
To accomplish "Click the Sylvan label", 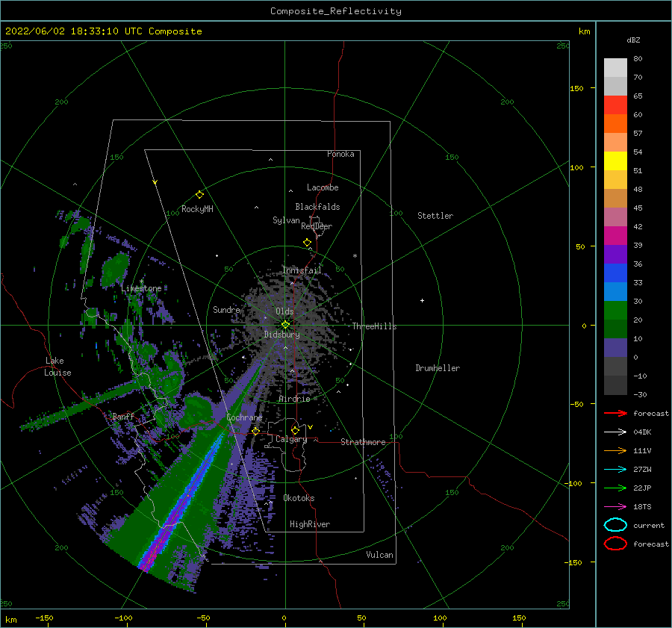I will [x=286, y=220].
